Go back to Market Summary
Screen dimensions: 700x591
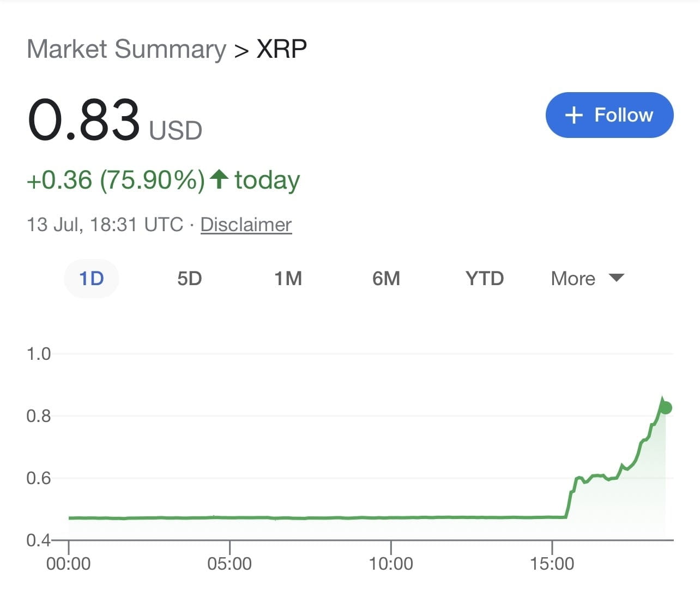(x=126, y=49)
